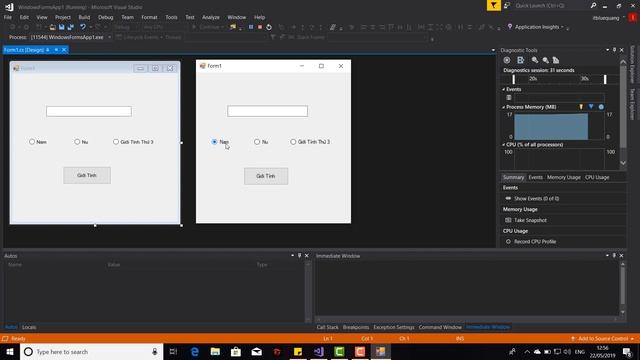
Task: Click the Giới Tính button in the designer form
Action: 87,175
